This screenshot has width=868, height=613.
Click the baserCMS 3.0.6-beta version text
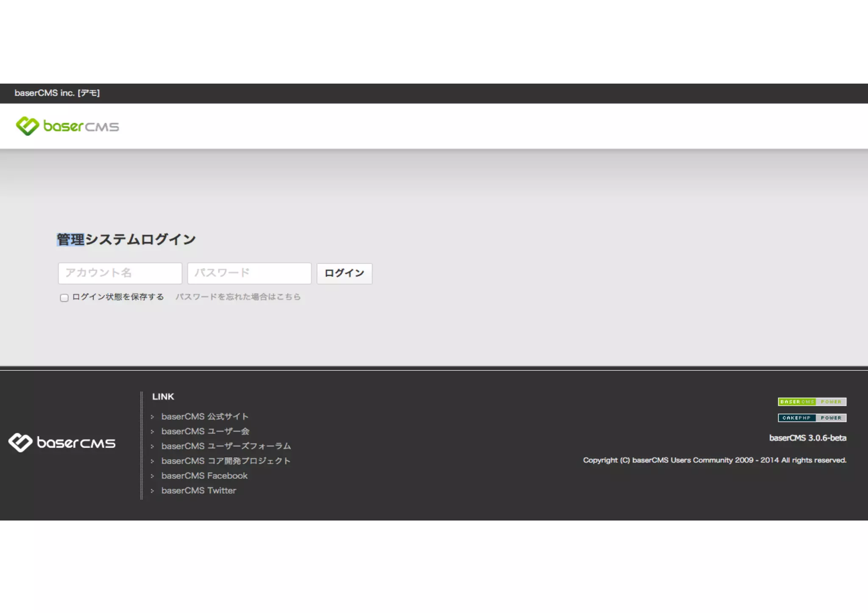tap(808, 438)
